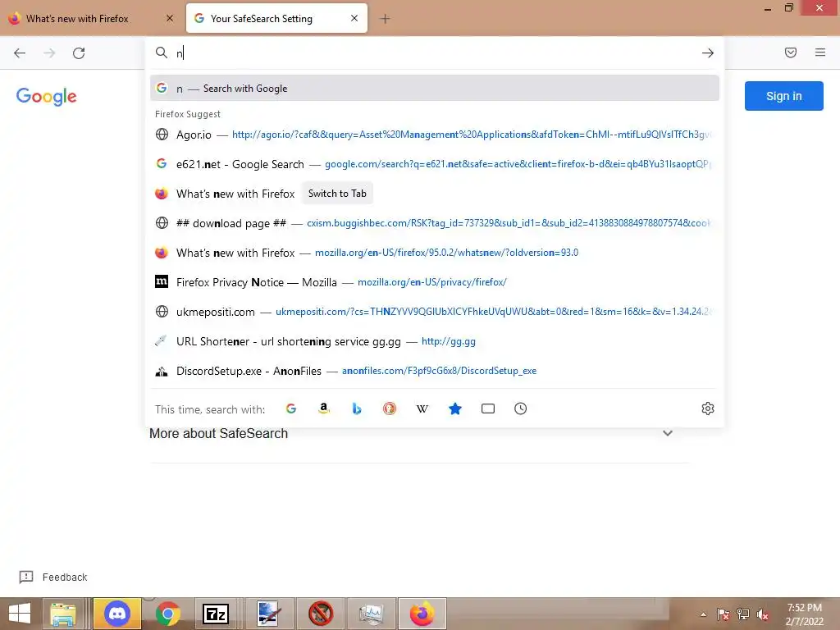Open Action Center flag tray icon
This screenshot has height=630, width=840.
pos(723,614)
